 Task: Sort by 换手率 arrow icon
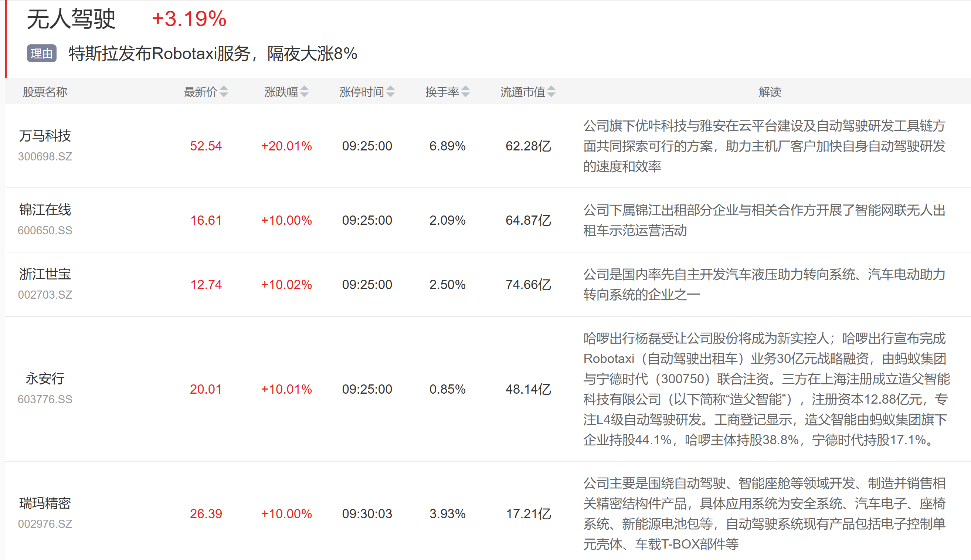(x=465, y=92)
